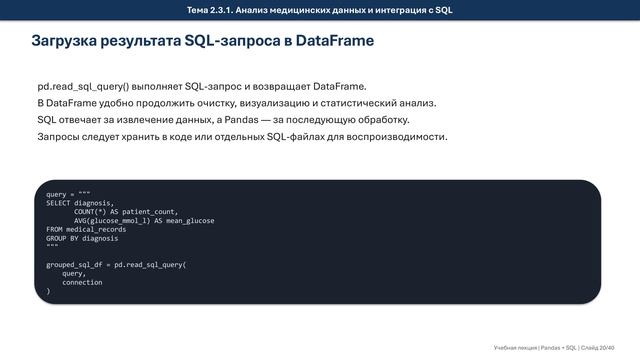This screenshot has height=360, width=640.
Task: Click the line starting 'pd.read_sql_query() выполняет SQL-запрос'
Action: tap(202, 87)
